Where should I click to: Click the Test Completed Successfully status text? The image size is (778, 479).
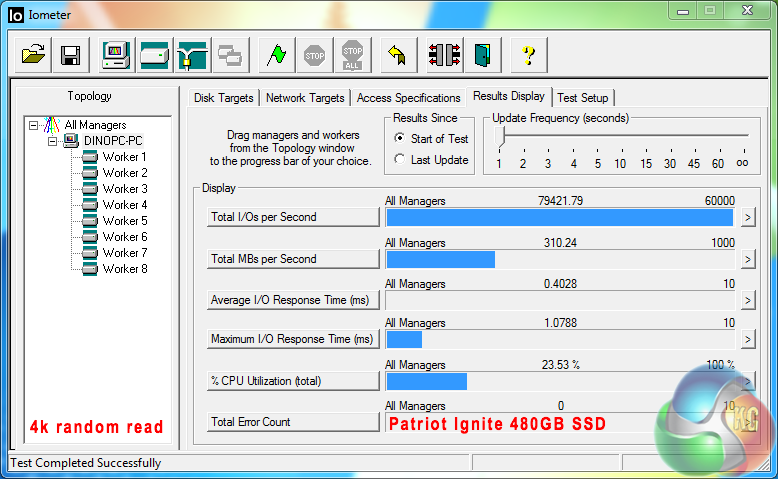pyautogui.click(x=85, y=463)
